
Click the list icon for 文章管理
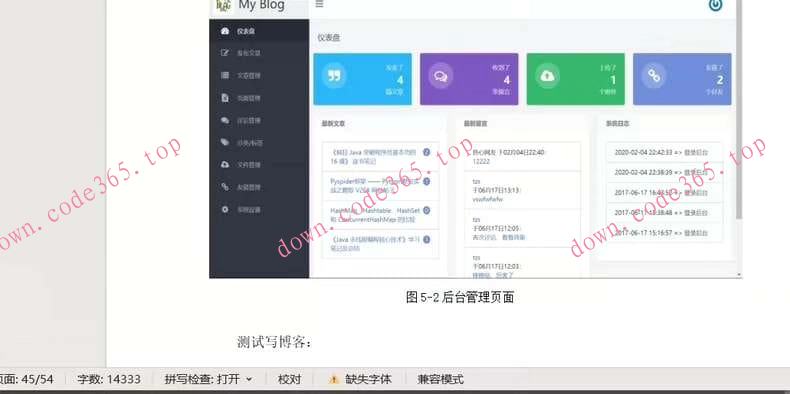(225, 76)
